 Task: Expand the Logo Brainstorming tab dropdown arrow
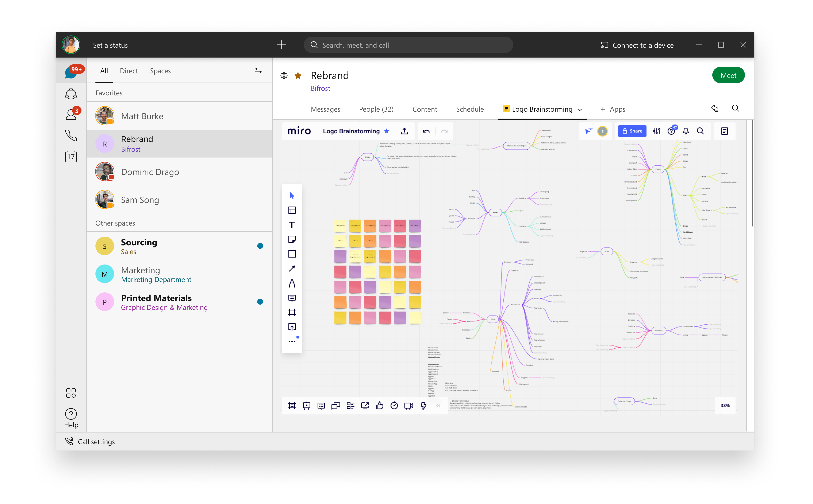click(x=580, y=110)
